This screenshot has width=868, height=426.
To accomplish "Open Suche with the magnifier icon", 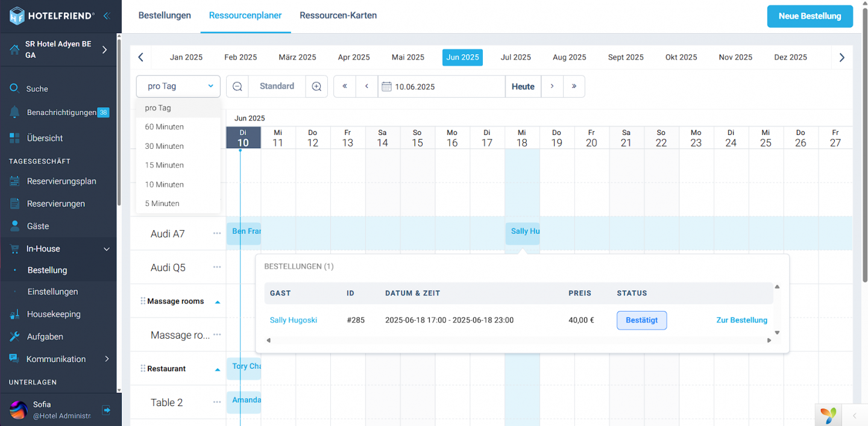I will point(14,89).
